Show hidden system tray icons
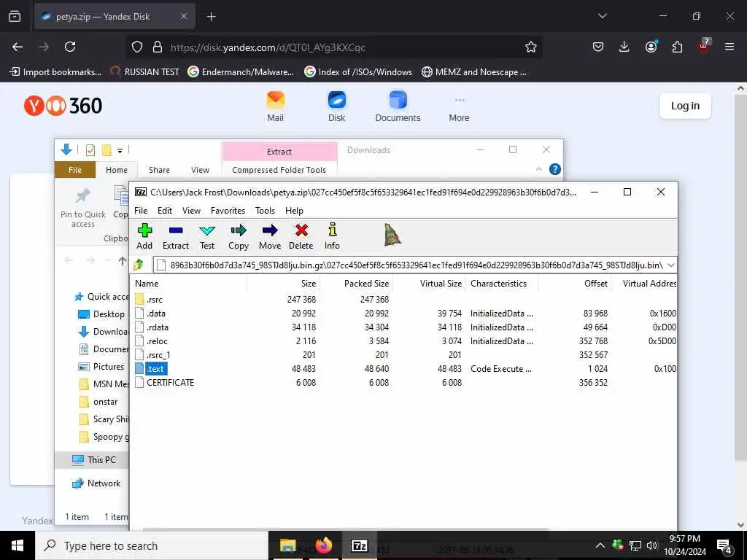This screenshot has width=747, height=560. pyautogui.click(x=600, y=545)
